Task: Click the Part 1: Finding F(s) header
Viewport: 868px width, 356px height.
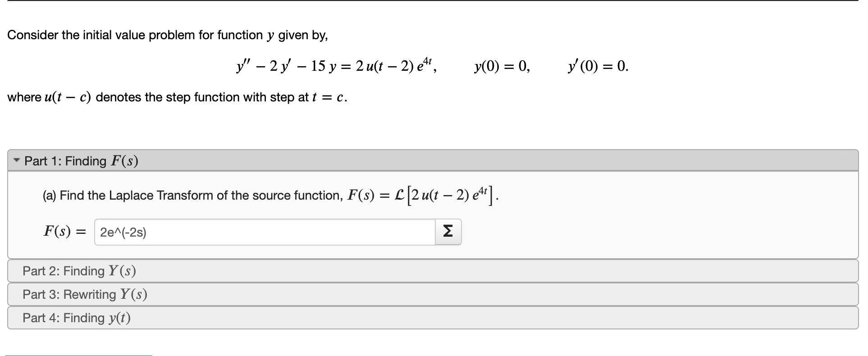Action: click(x=80, y=160)
